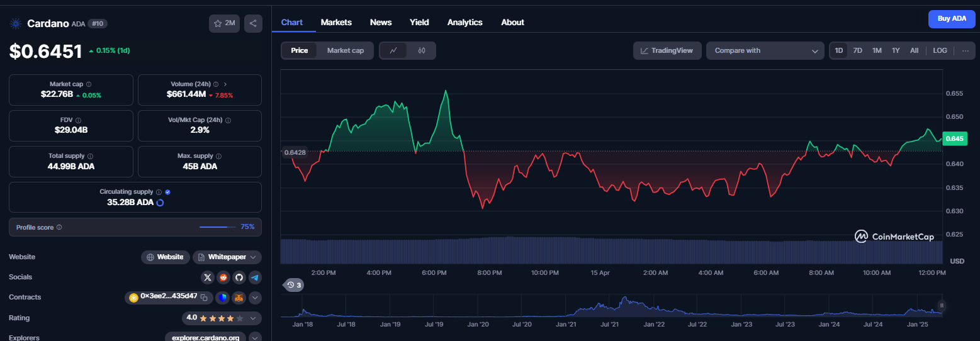
Task: Switch chart to candlestick view
Action: point(422,50)
